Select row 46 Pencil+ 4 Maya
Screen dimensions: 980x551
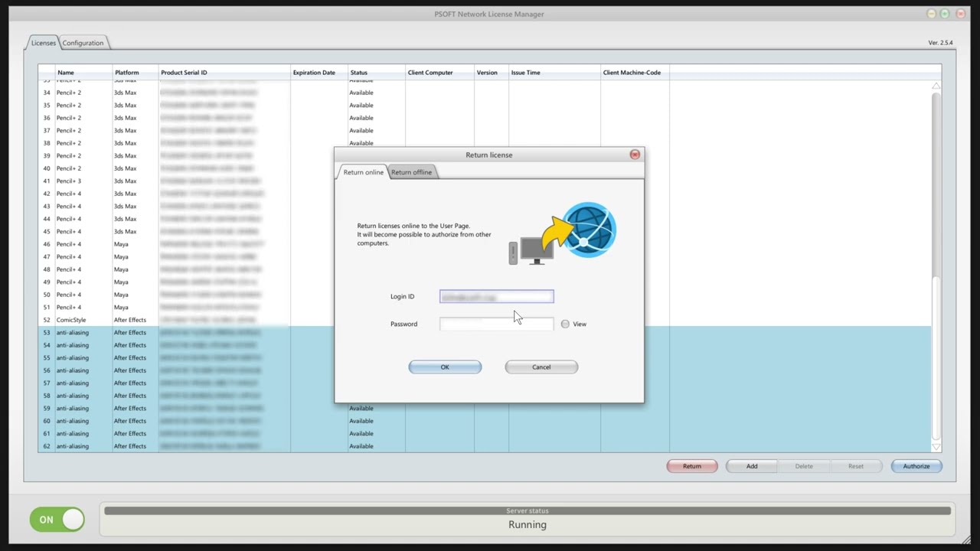pos(484,244)
